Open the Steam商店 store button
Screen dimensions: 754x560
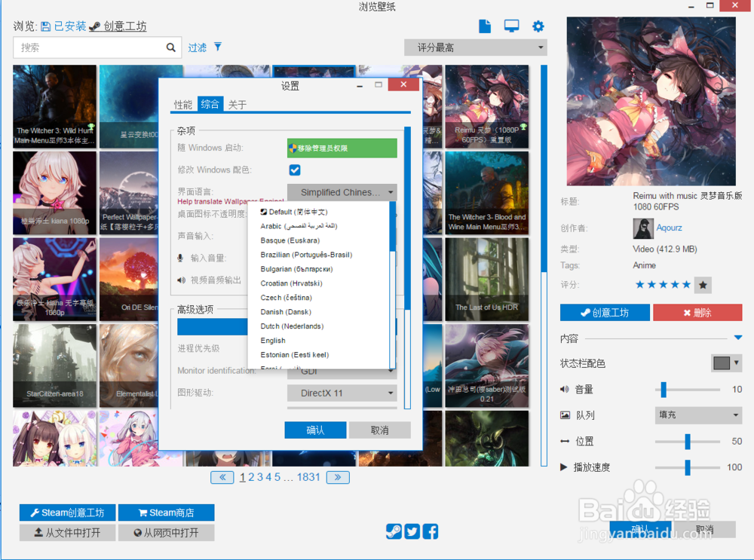167,513
